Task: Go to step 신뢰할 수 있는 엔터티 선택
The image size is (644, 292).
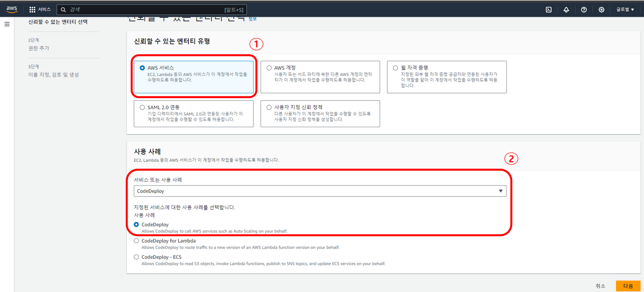Action: point(58,22)
